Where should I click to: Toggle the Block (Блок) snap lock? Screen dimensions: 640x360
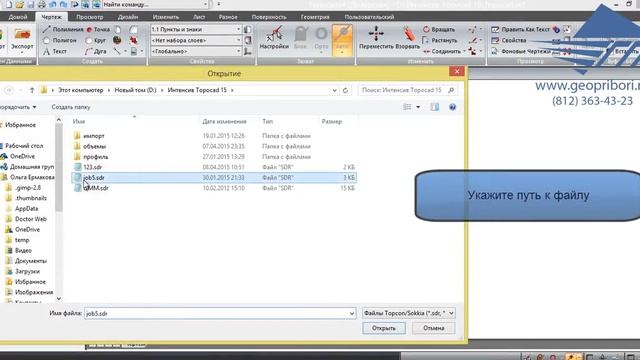(x=300, y=39)
